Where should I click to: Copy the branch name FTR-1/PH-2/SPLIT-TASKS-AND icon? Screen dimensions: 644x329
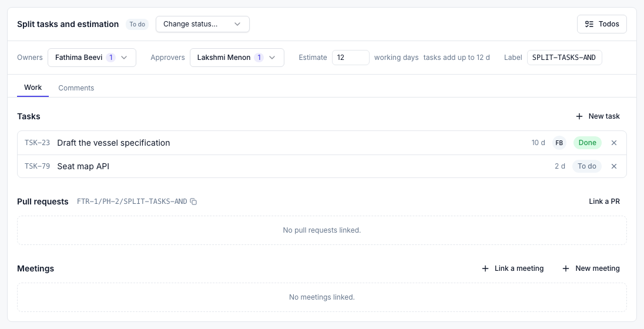[x=193, y=202]
